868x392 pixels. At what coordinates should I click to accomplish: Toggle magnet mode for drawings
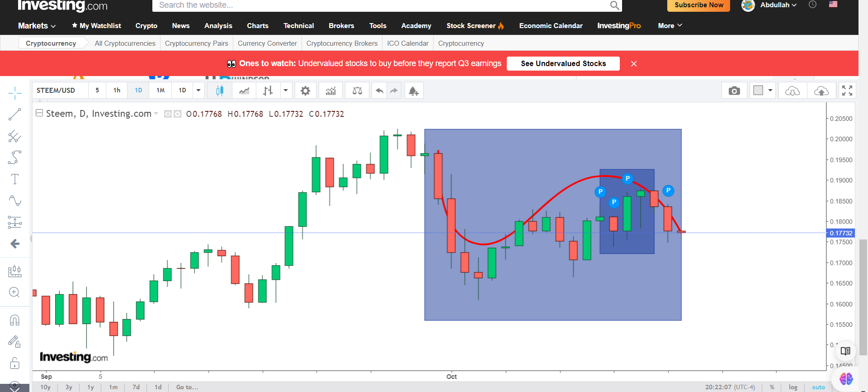15,320
